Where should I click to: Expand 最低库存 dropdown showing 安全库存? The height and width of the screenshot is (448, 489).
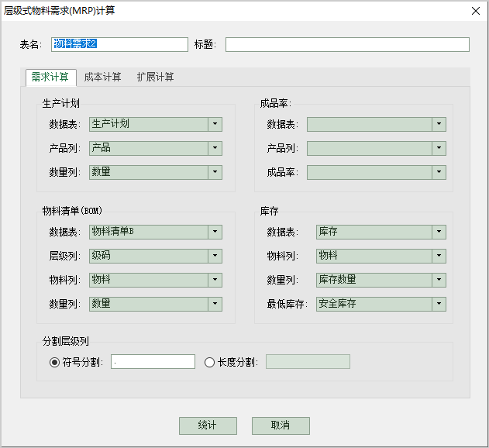tap(439, 304)
